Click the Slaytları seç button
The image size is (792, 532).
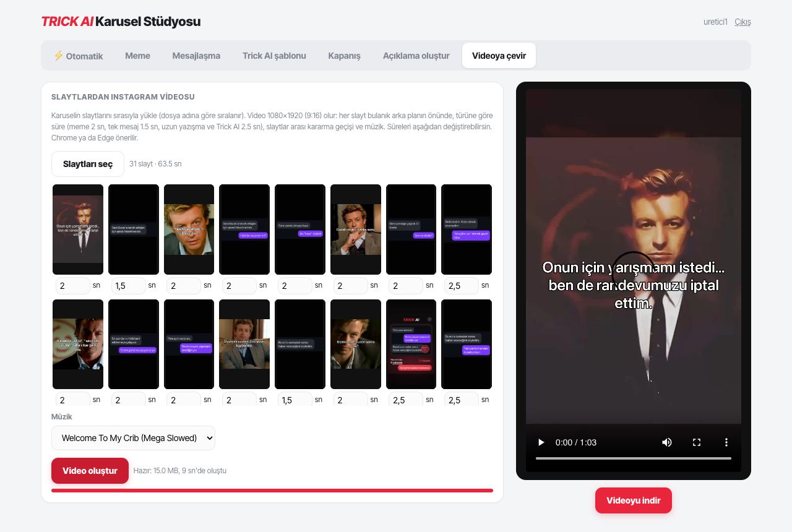coord(88,164)
